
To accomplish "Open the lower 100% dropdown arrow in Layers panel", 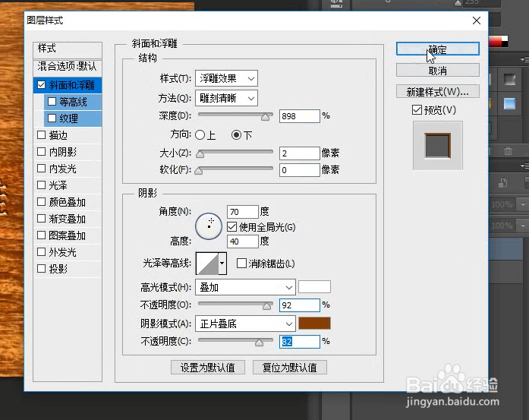I will (x=523, y=226).
